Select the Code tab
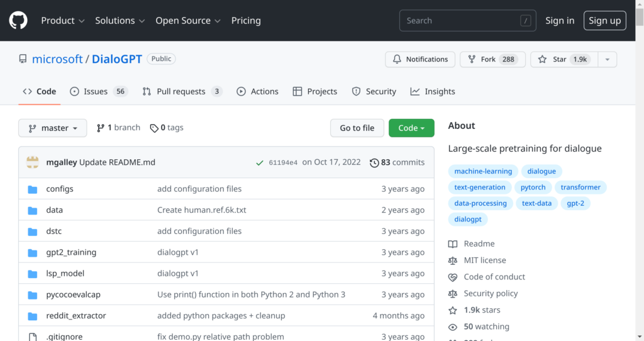644x341 pixels. pyautogui.click(x=40, y=92)
